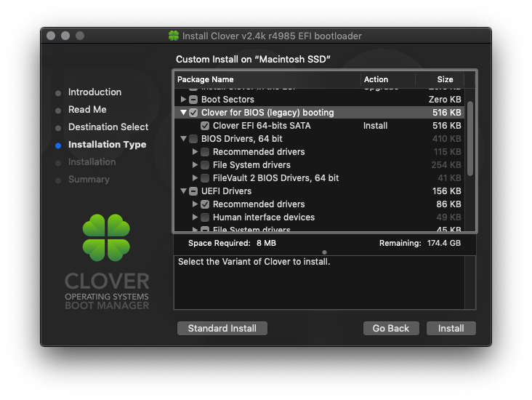Select the Introduction step in sidebar
Viewport: 532px width, 400px height.
pyautogui.click(x=94, y=92)
